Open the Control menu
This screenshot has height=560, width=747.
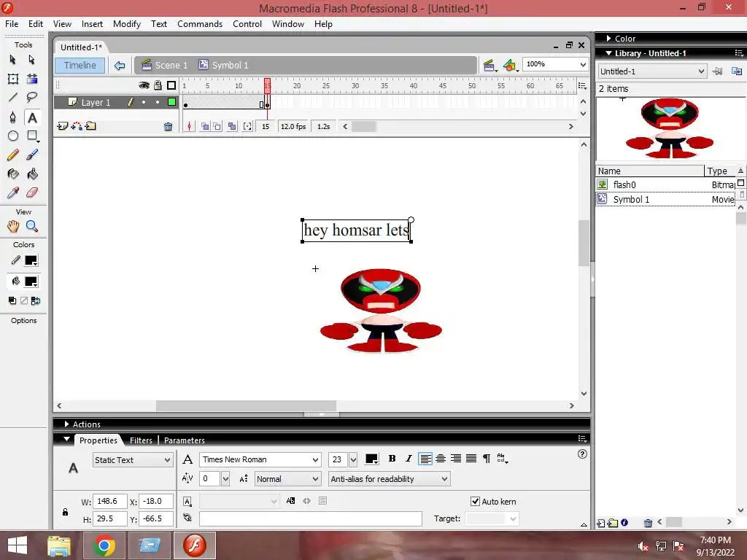(x=247, y=24)
